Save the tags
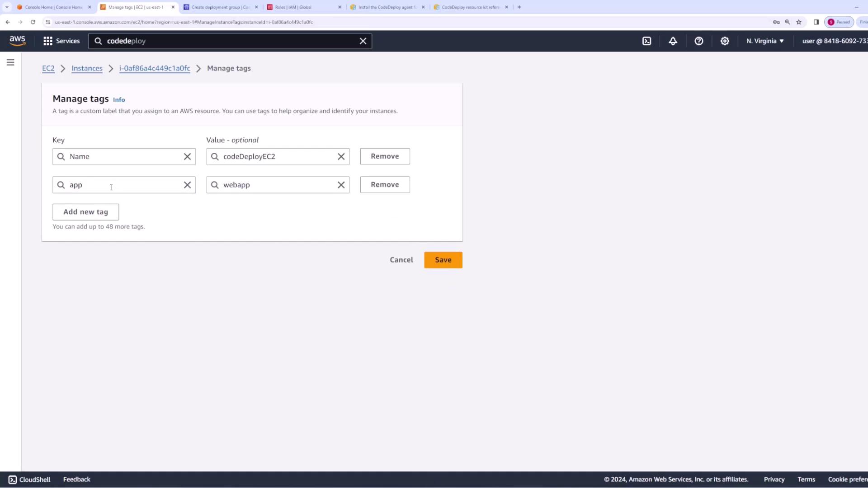The height and width of the screenshot is (488, 868). [x=443, y=260]
